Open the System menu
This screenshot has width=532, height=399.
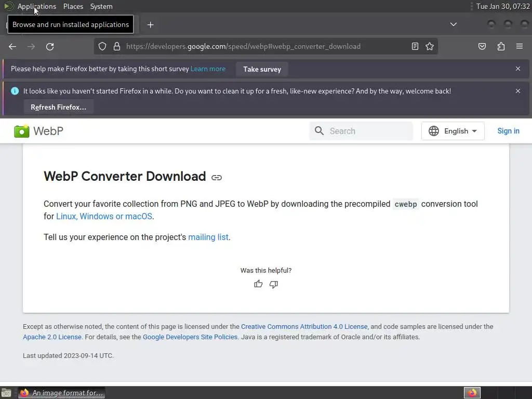101,6
